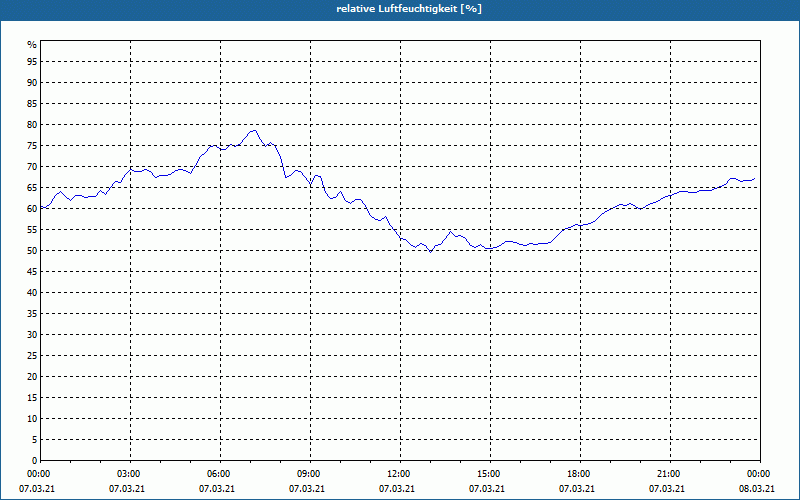This screenshot has height=500, width=800.
Task: Select the '70' y-axis label
Action: 32,167
